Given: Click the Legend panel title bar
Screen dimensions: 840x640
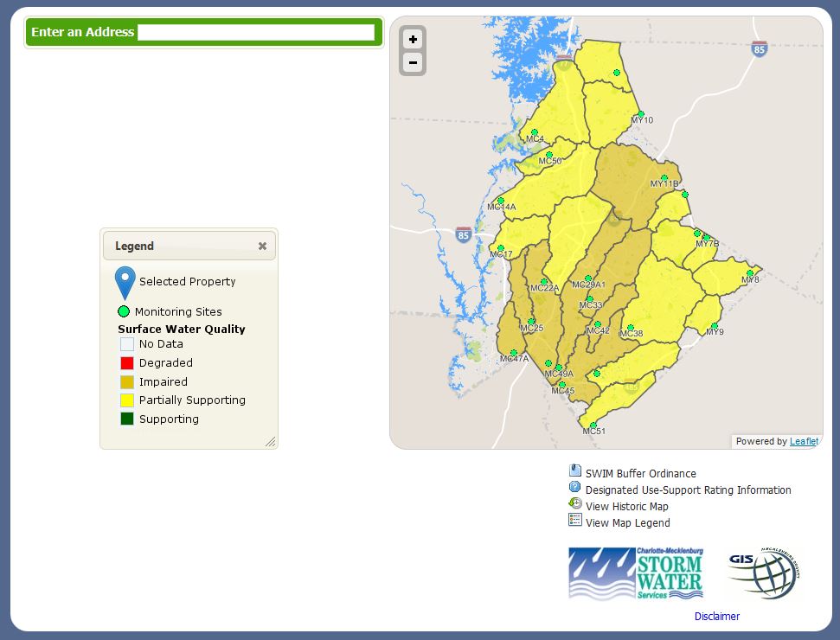Looking at the screenshot, I should click(x=189, y=246).
